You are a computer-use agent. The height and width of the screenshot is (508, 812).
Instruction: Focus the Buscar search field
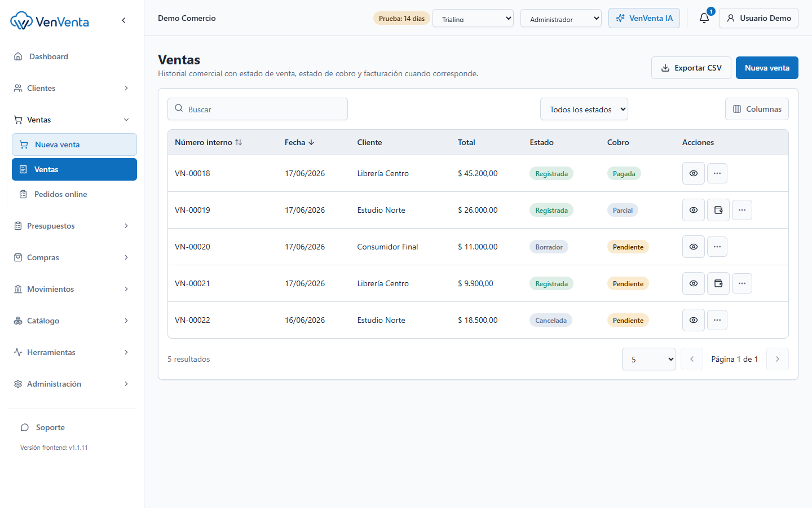pyautogui.click(x=258, y=109)
